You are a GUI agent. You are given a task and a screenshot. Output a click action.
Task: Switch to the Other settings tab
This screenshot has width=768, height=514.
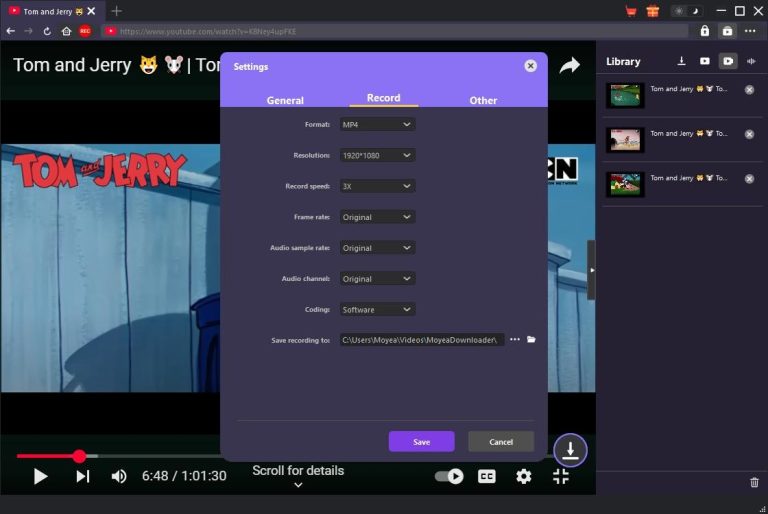click(483, 100)
